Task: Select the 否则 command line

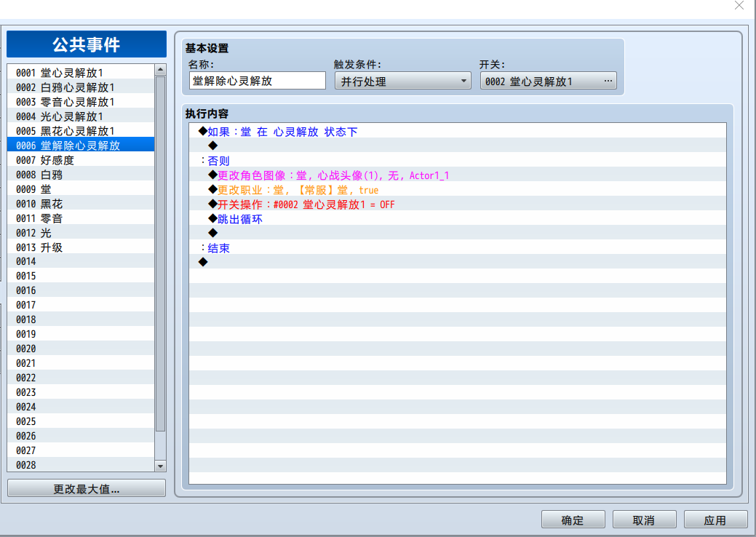Action: [x=458, y=161]
